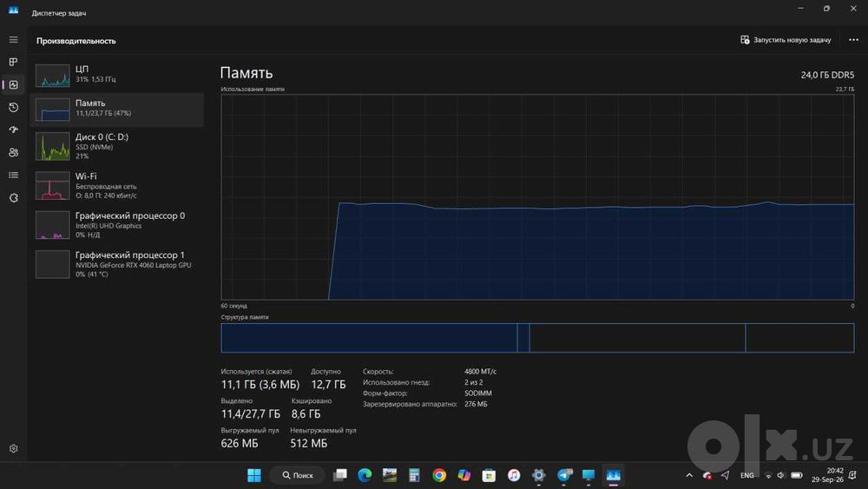The width and height of the screenshot is (868, 489).
Task: Open the battery status tray icon
Action: 797,475
